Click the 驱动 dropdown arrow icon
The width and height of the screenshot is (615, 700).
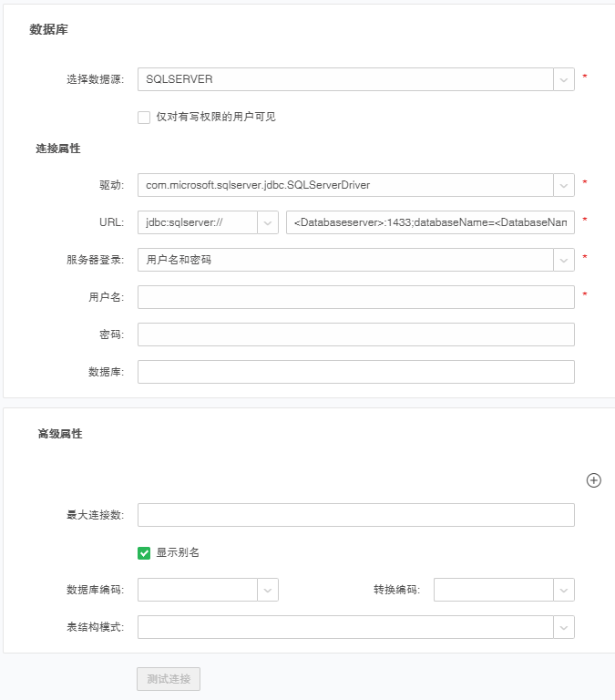click(564, 184)
